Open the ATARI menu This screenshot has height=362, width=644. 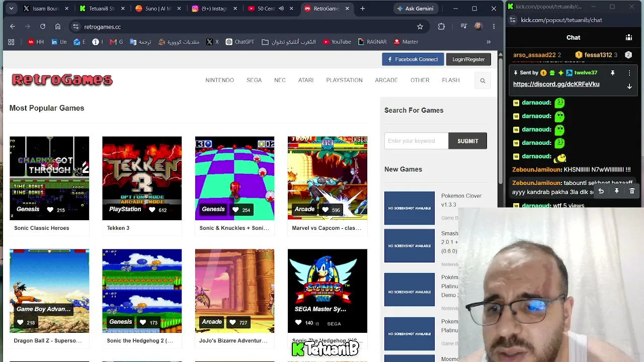306,80
